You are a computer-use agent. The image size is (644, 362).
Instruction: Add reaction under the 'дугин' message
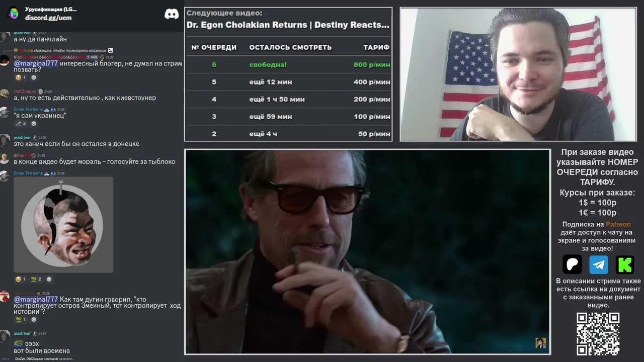34,319
